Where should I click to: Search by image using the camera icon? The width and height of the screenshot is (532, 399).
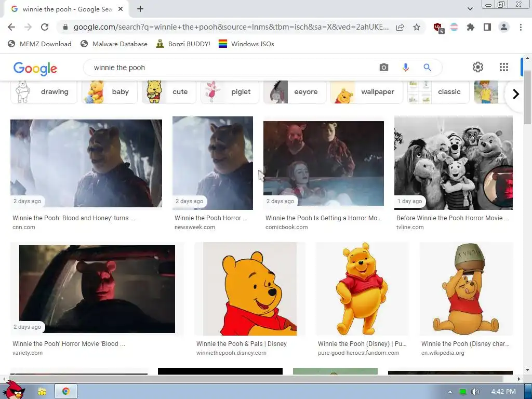pyautogui.click(x=384, y=68)
